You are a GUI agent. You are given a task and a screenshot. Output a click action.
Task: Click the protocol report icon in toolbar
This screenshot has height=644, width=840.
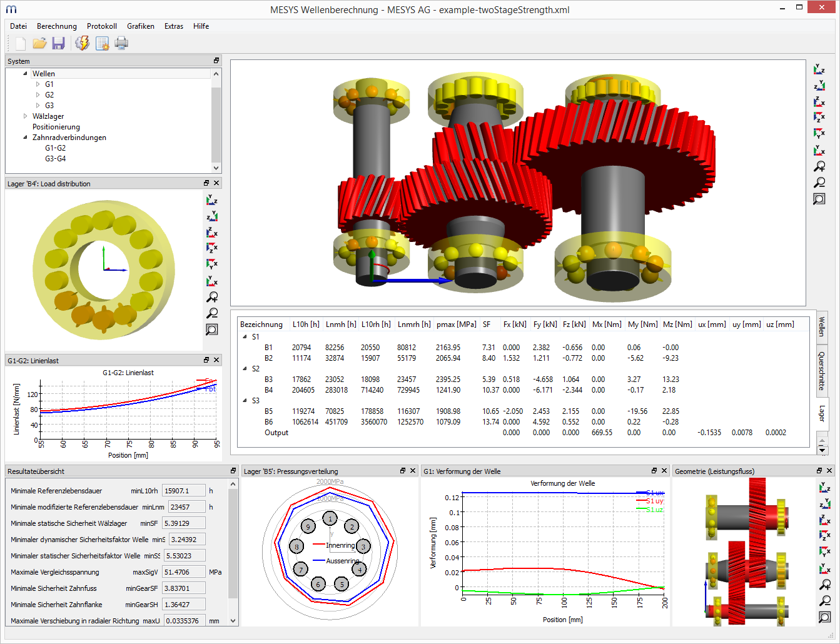pyautogui.click(x=102, y=43)
